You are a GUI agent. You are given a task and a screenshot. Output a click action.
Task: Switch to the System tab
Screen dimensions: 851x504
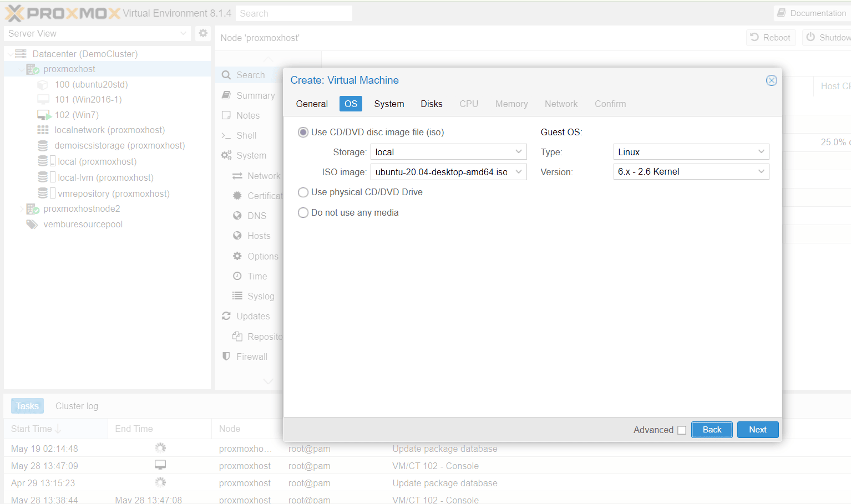click(389, 104)
